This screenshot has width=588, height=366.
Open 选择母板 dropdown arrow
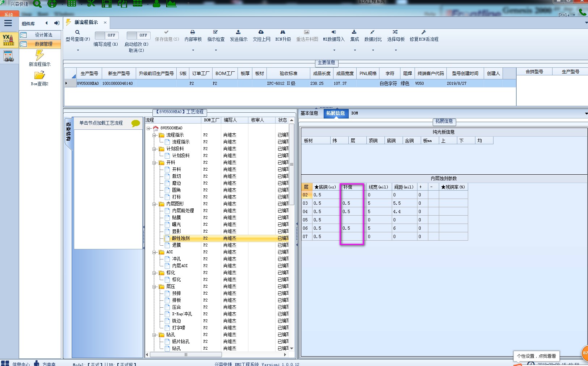pyautogui.click(x=396, y=50)
